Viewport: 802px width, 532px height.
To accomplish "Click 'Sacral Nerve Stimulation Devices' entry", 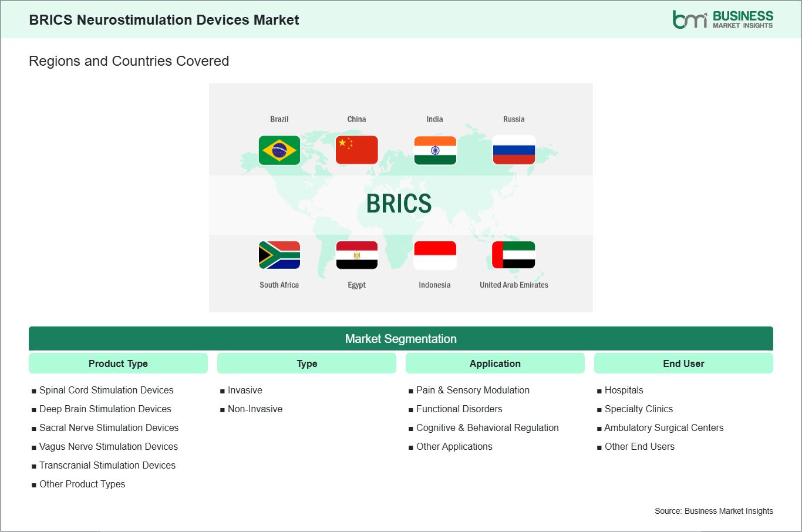I will point(109,427).
